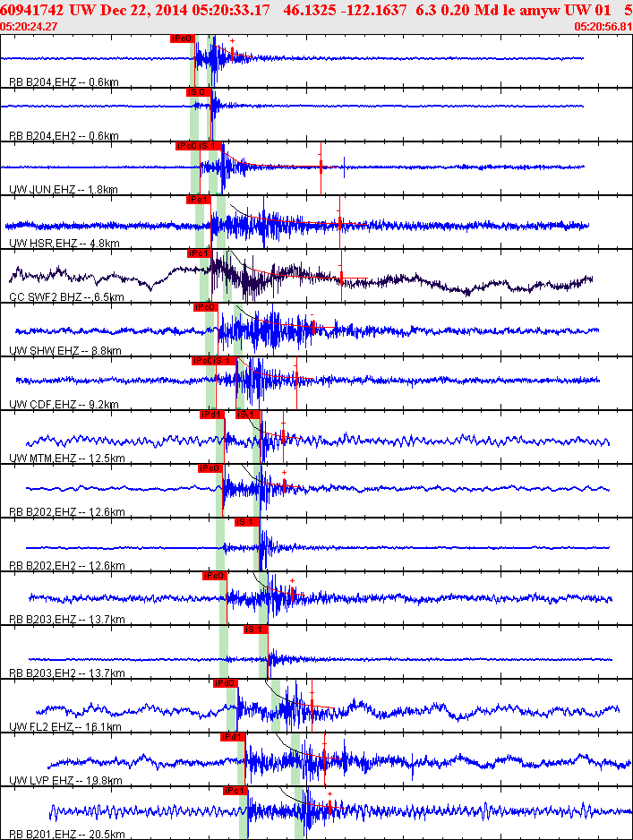Click the iS 1 pick on B202 EH2
Screen dimensions: 633x840
point(247,522)
